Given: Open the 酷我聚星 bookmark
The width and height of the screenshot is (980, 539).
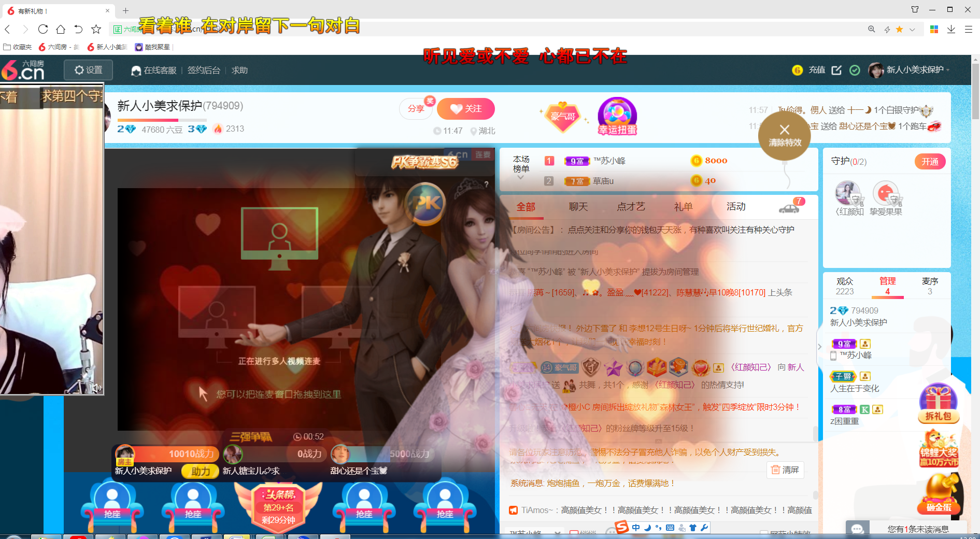Looking at the screenshot, I should [152, 47].
